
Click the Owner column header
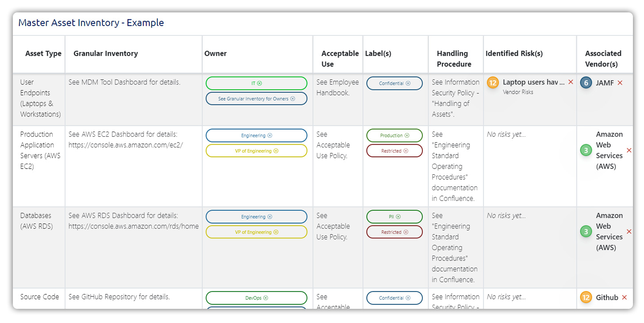coord(215,54)
